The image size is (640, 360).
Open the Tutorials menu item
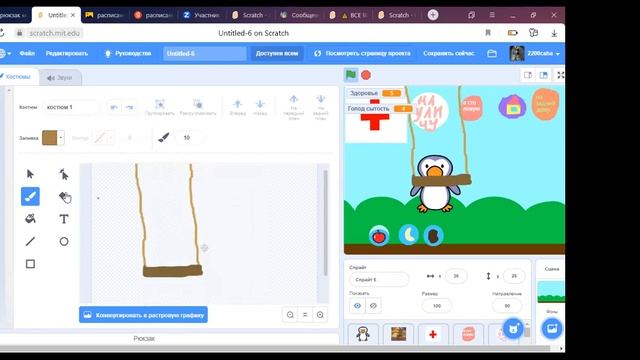(x=128, y=53)
